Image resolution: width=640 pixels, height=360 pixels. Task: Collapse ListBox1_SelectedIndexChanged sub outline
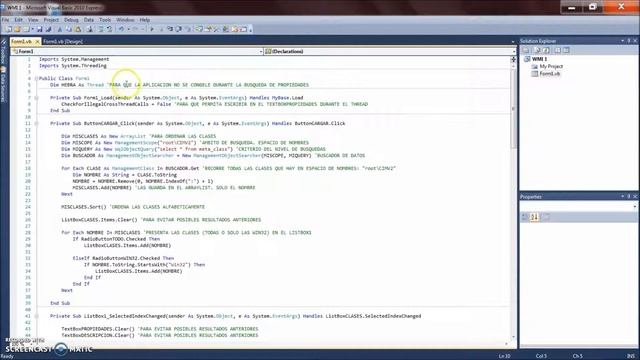(x=36, y=316)
